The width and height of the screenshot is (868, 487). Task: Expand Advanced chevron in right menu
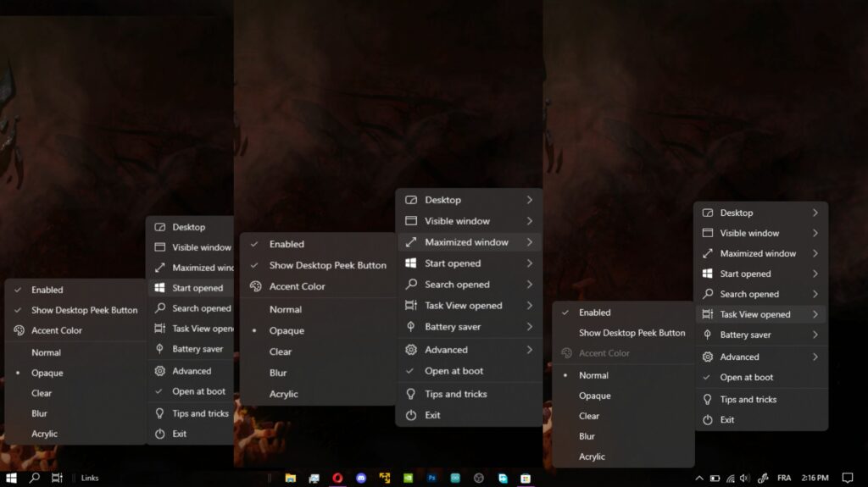(x=815, y=357)
